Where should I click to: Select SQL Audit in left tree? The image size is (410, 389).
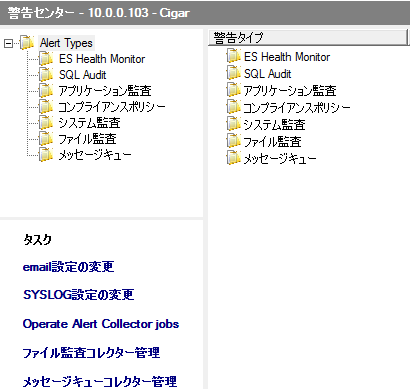click(82, 75)
